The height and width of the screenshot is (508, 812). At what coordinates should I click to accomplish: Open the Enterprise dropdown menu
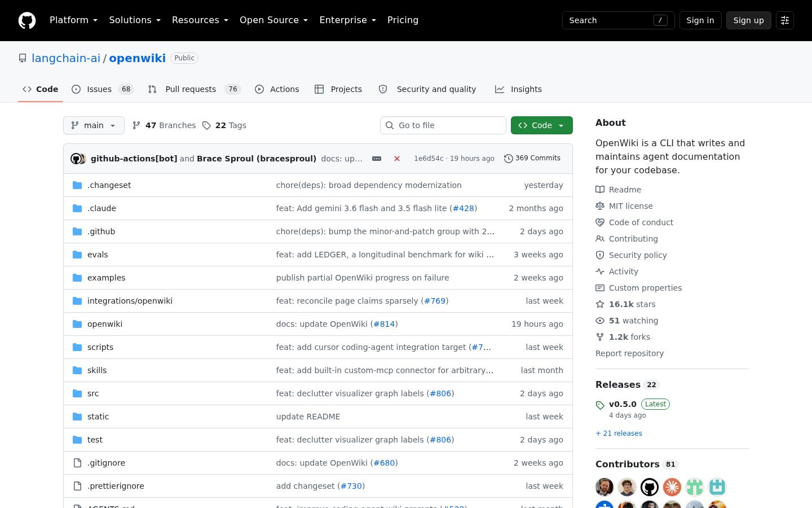coord(347,20)
